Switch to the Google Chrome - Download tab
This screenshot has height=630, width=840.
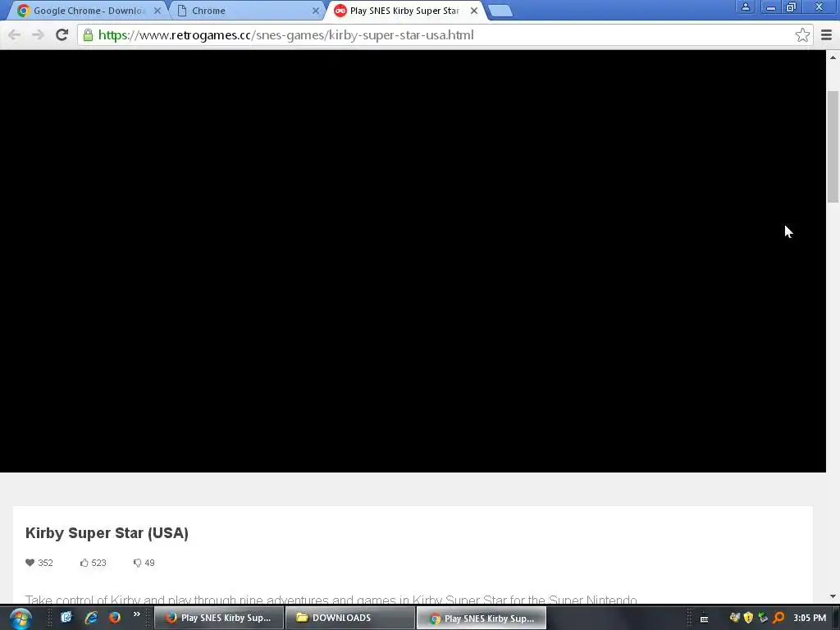click(89, 11)
